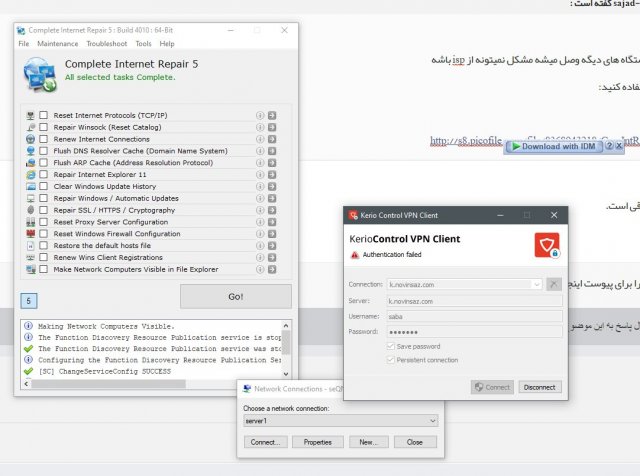Click the Properties button in Network Connections

point(317,442)
